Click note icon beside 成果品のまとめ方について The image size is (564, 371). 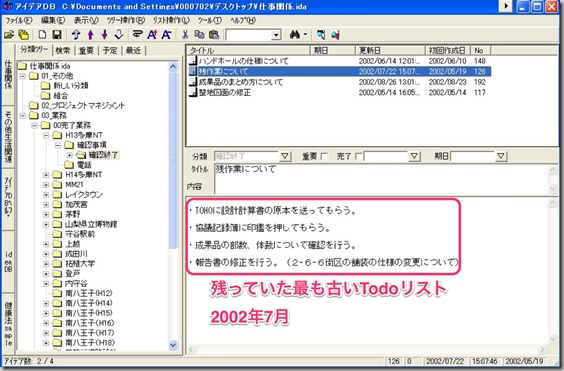(193, 82)
